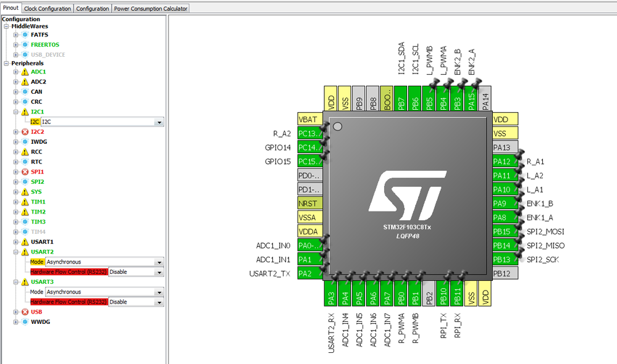Click the warning icon beside ADC2
The height and width of the screenshot is (364, 617).
coord(25,82)
